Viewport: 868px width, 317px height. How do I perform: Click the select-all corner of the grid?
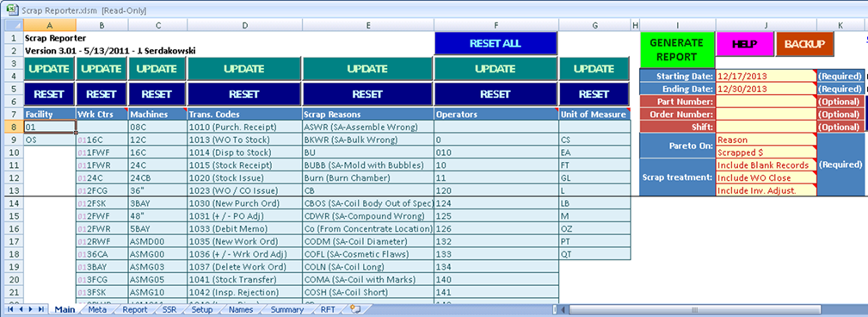[14, 25]
